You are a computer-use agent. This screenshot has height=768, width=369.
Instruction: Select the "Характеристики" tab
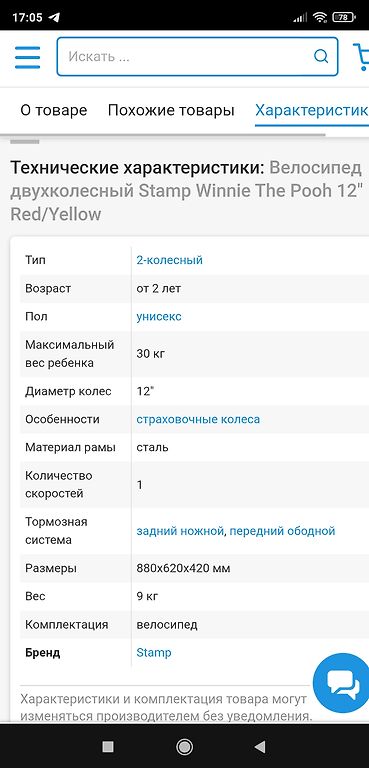312,110
